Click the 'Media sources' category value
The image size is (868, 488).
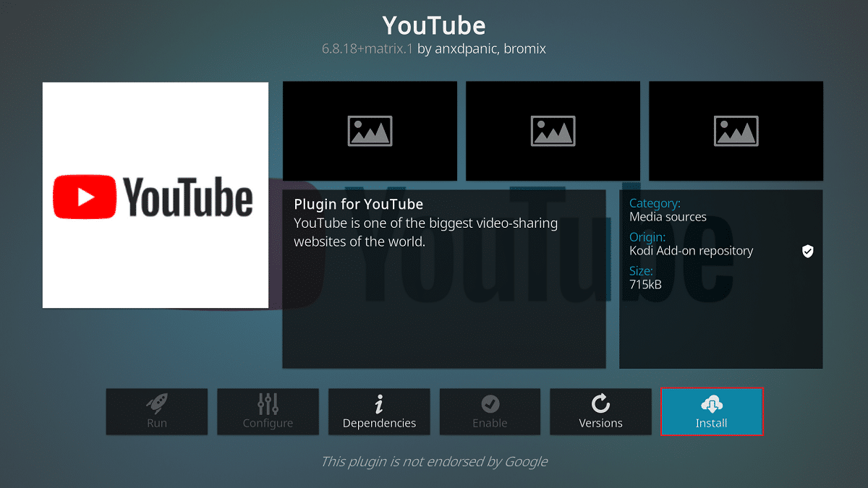click(668, 217)
